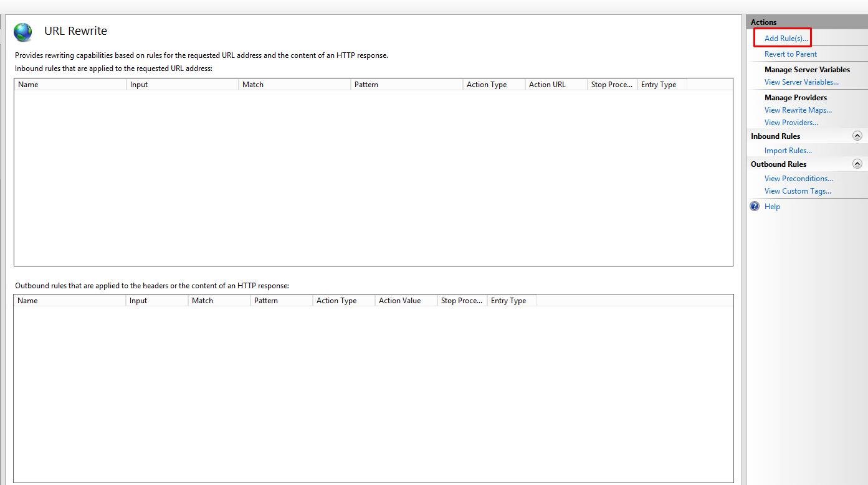868x485 pixels.
Task: Click the Action URL column header
Action: [555, 84]
